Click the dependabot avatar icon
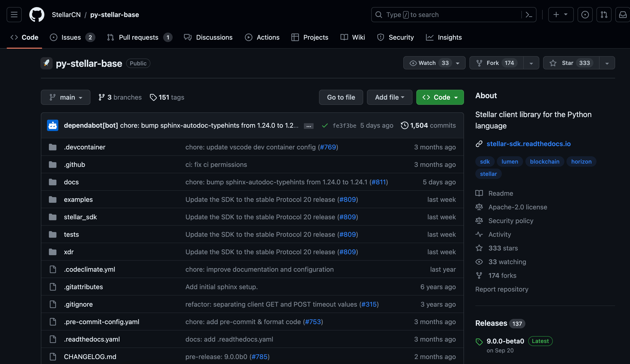This screenshot has height=364, width=630. 52,125
